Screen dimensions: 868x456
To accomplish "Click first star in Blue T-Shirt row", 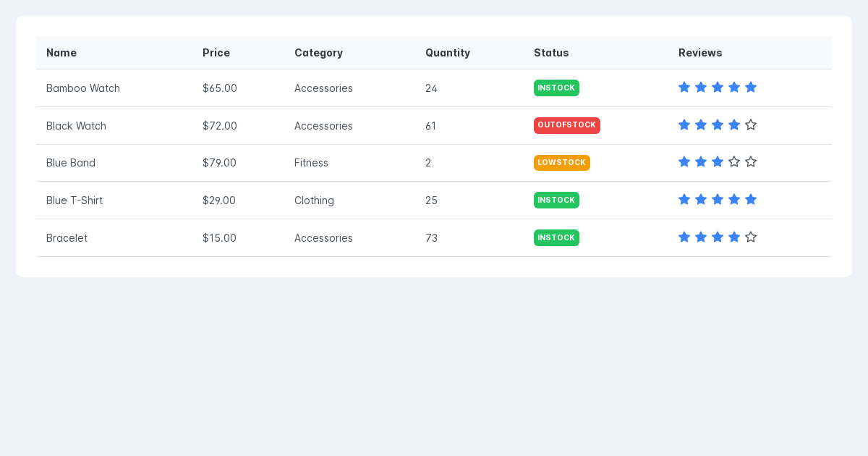I will 684,200.
